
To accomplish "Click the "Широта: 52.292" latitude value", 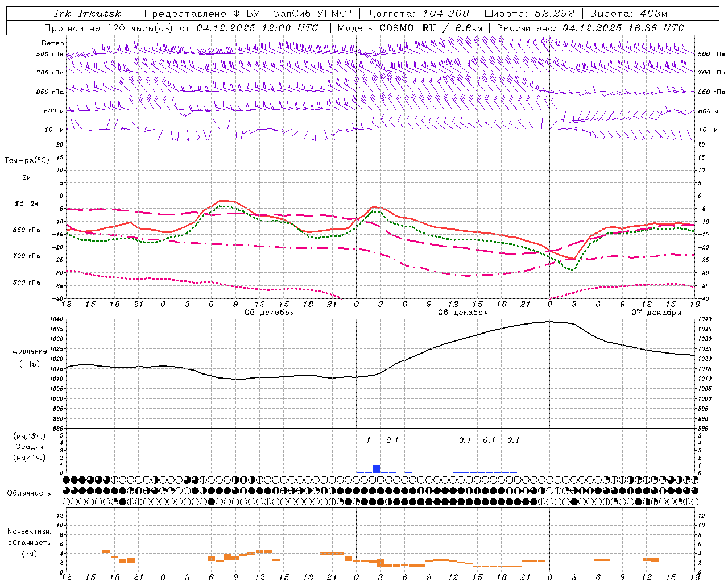I will tap(529, 14).
